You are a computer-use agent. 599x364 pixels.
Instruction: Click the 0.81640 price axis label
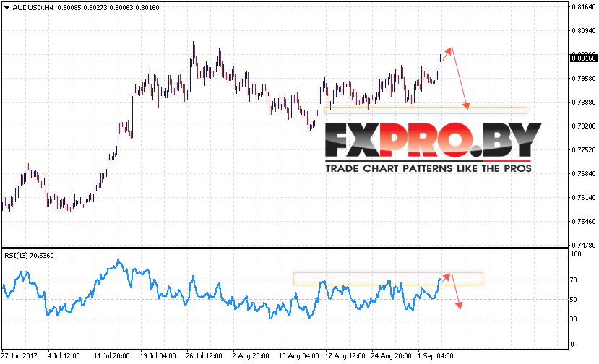tap(584, 7)
